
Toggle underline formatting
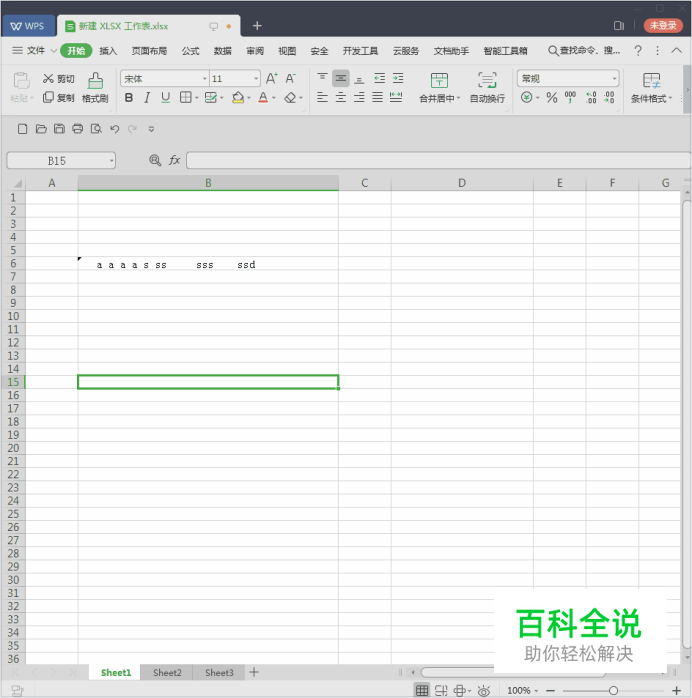tap(166, 97)
